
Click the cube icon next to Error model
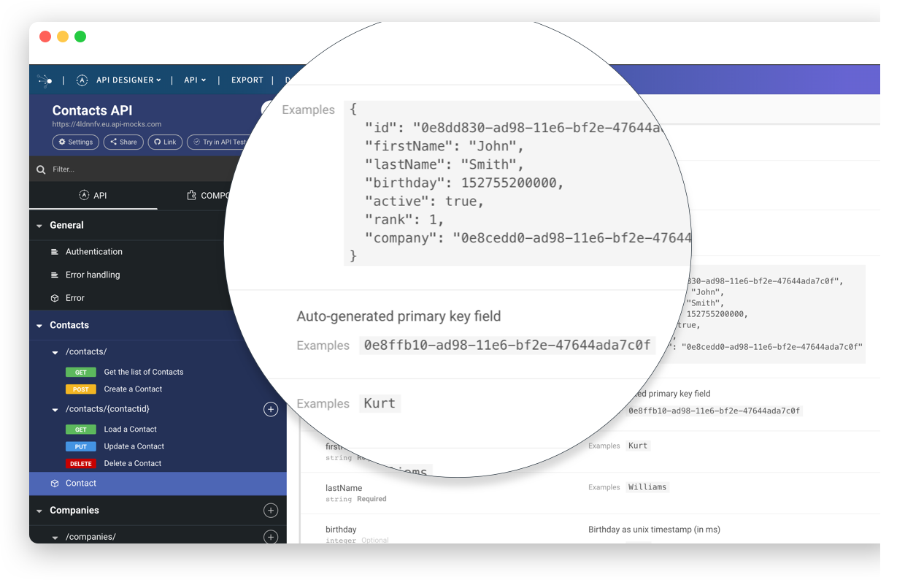click(x=54, y=297)
